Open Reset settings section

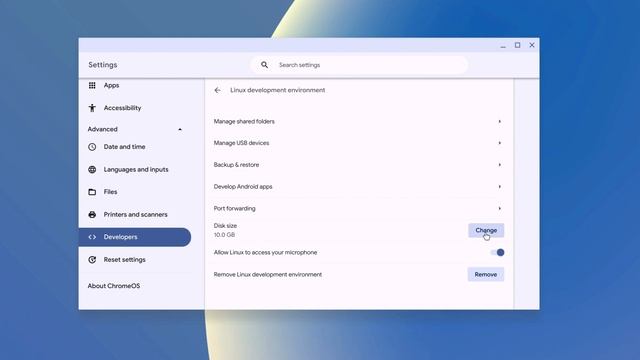pos(135,260)
